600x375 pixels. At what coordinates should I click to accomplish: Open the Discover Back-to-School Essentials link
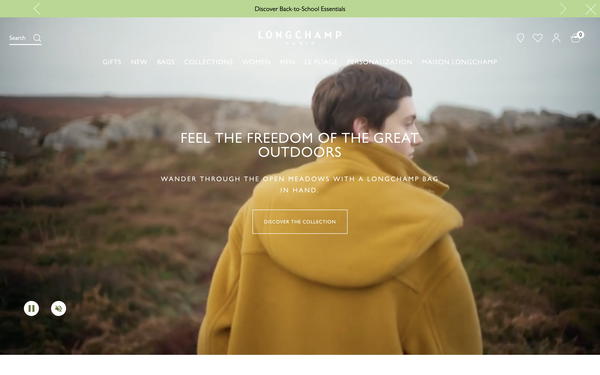[x=300, y=9]
